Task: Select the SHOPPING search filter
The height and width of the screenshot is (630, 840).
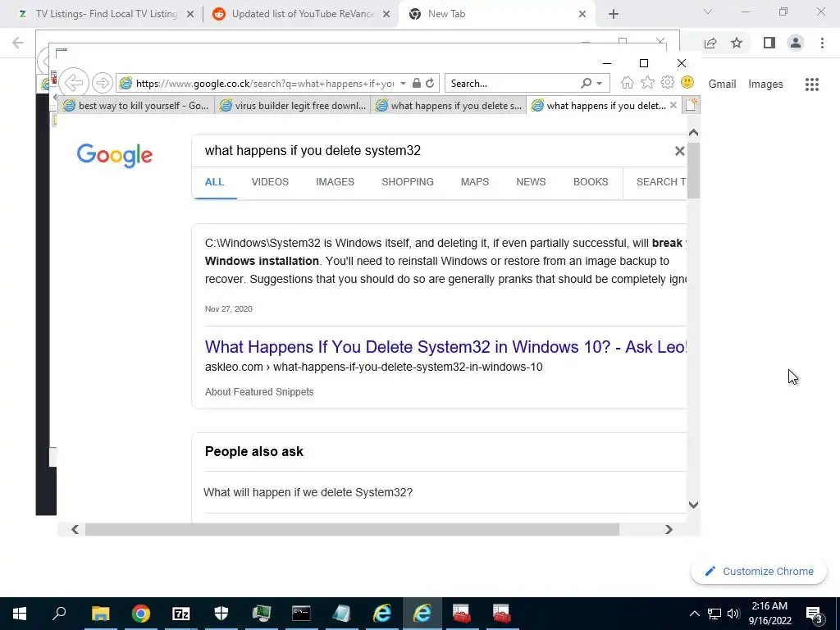Action: click(408, 181)
